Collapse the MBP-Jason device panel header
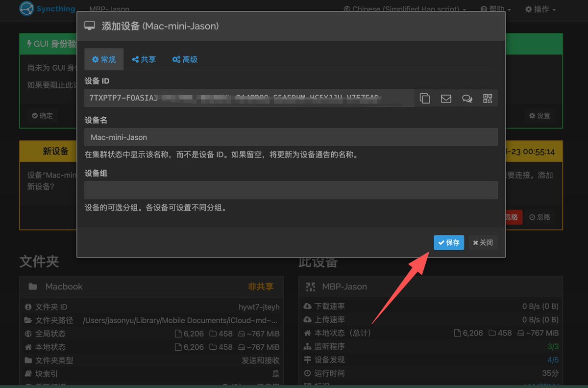This screenshot has height=388, width=588. tap(431, 286)
